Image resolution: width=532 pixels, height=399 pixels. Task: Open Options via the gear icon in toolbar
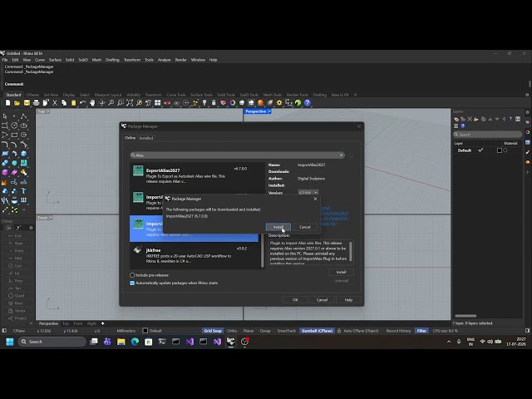click(x=279, y=103)
